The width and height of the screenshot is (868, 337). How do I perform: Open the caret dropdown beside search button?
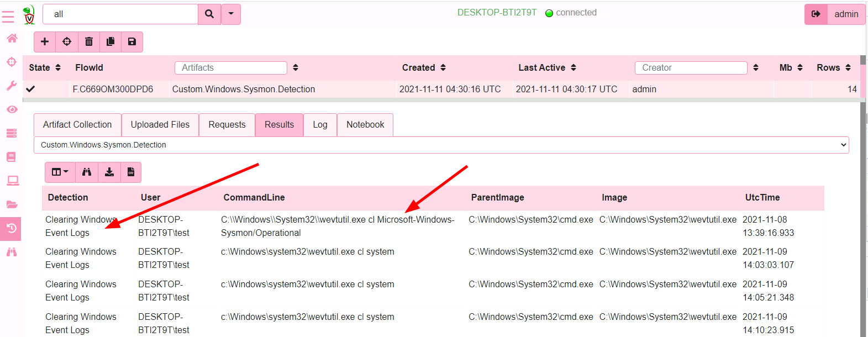(x=231, y=14)
